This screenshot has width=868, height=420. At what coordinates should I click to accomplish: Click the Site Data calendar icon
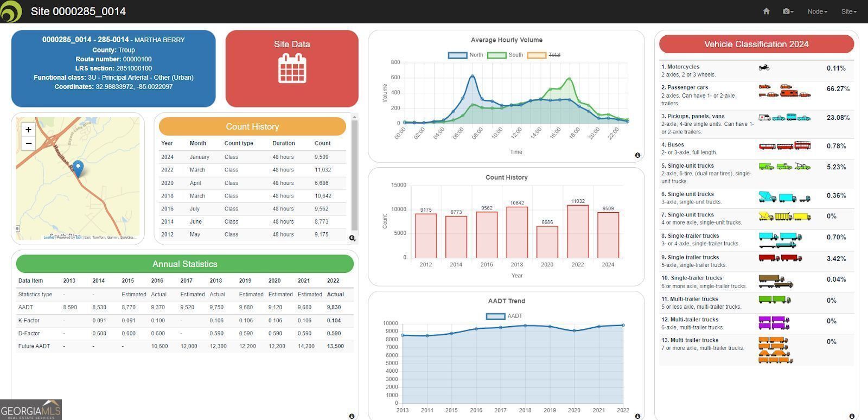pyautogui.click(x=292, y=69)
